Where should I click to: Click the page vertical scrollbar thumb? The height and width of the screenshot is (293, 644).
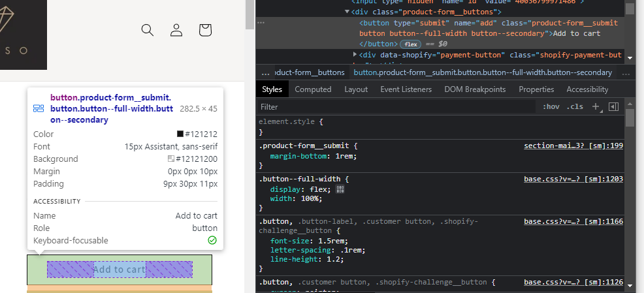(250, 15)
